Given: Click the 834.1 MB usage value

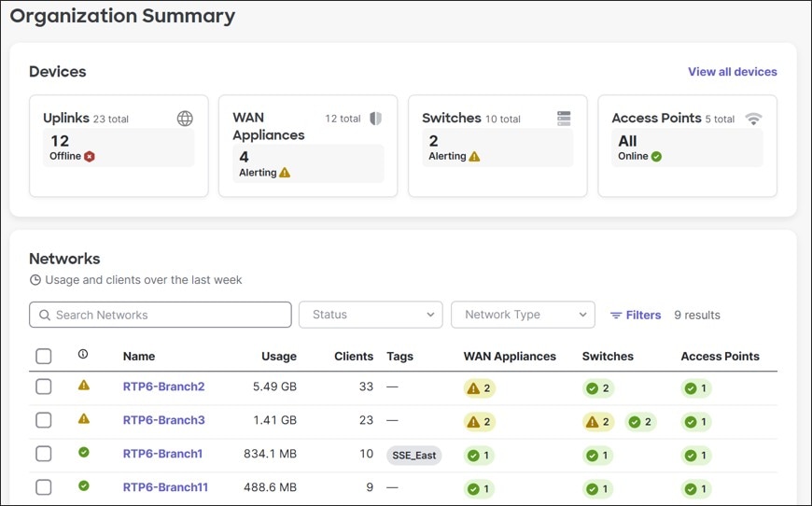Looking at the screenshot, I should (x=270, y=454).
